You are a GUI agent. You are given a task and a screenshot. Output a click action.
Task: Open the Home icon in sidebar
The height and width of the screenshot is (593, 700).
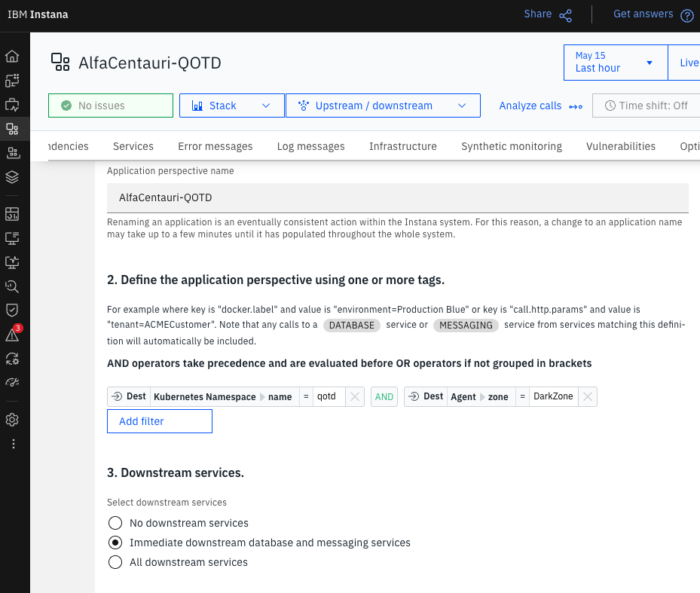coord(12,57)
